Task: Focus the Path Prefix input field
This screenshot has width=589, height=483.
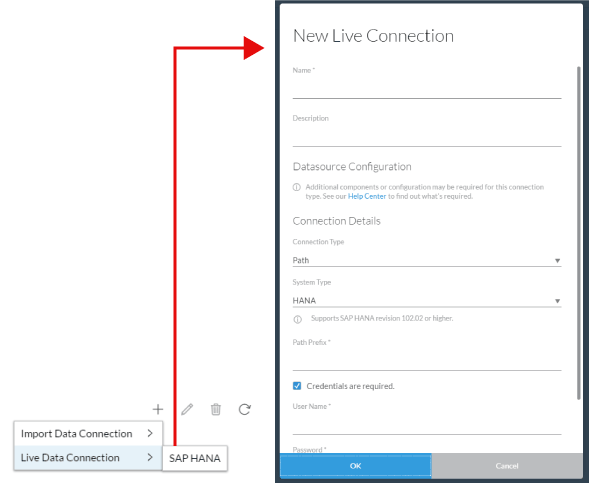Action: coord(427,361)
